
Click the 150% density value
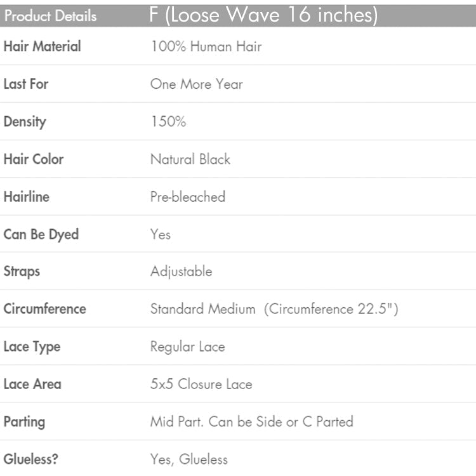[x=168, y=121]
